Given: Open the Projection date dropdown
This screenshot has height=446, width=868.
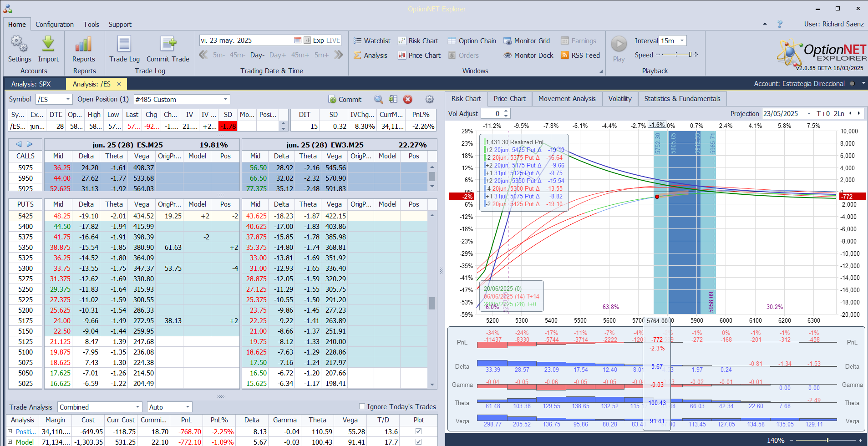Looking at the screenshot, I should (x=809, y=114).
